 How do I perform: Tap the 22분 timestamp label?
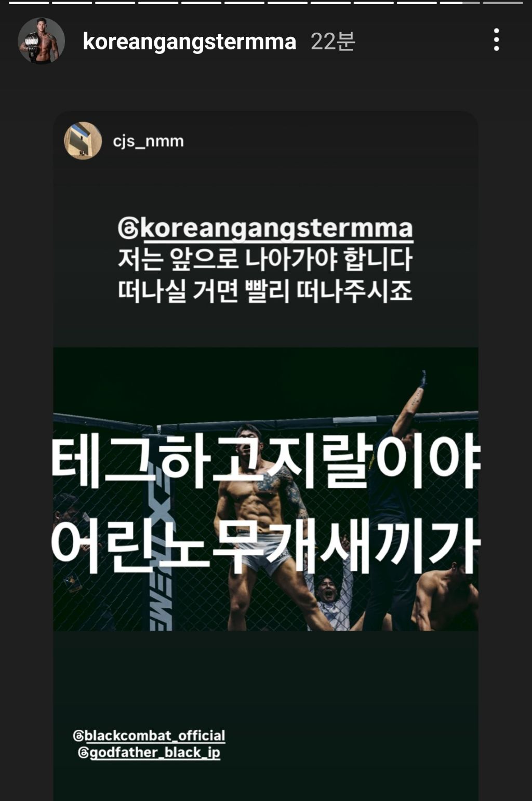(x=332, y=42)
